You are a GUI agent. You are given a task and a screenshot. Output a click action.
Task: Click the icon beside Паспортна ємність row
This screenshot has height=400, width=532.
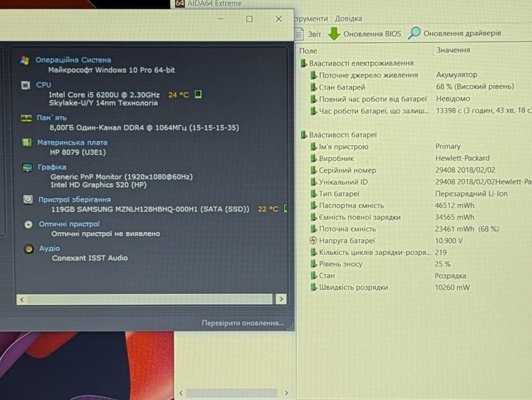click(x=314, y=205)
